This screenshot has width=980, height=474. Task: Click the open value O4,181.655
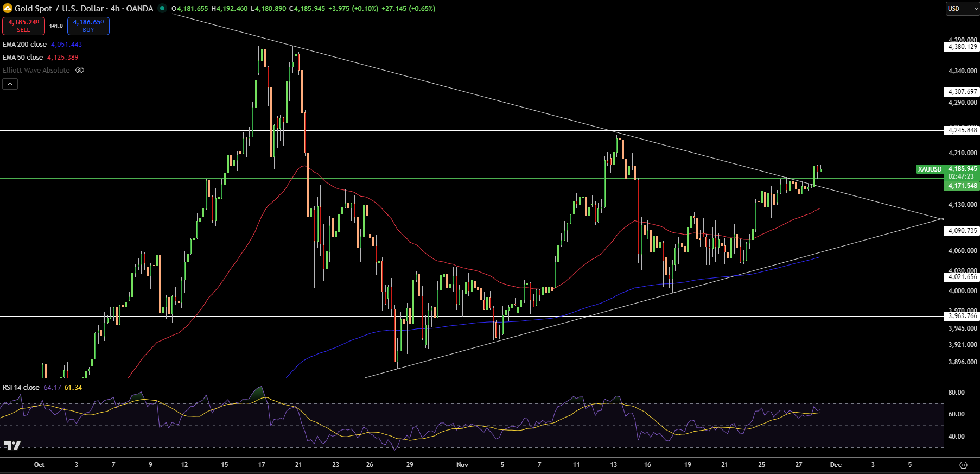point(190,9)
